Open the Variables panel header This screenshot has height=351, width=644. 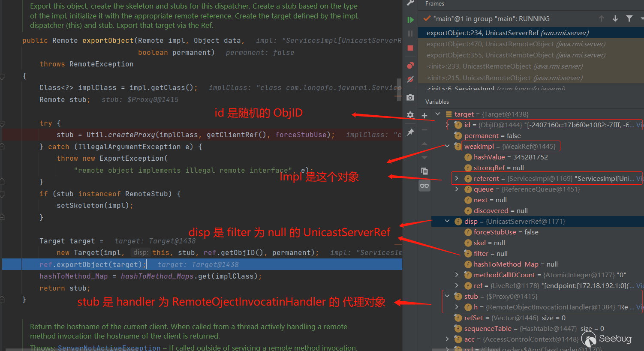(437, 102)
